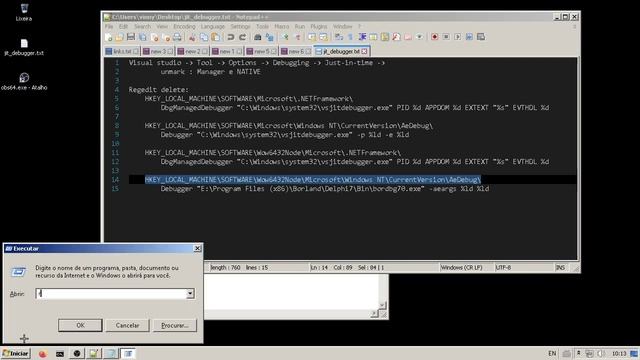Click OK in the Executar dialog
Viewport: 640px width, 360px height.
click(x=80, y=325)
